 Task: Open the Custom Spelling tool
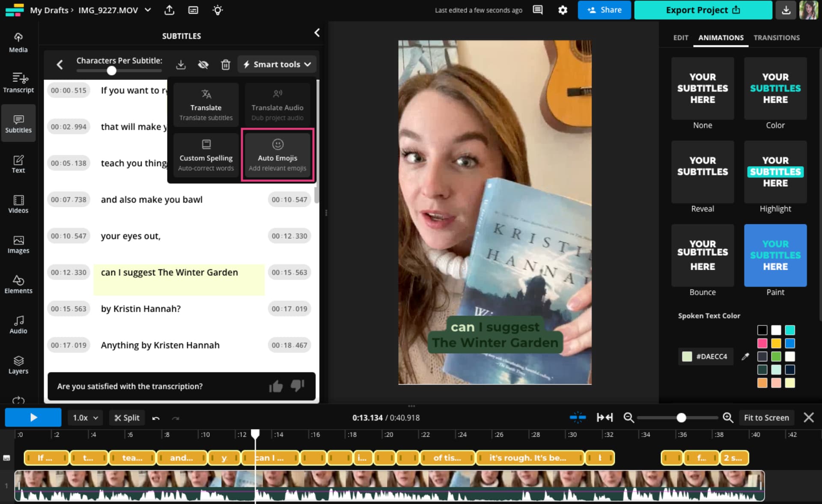coord(206,155)
